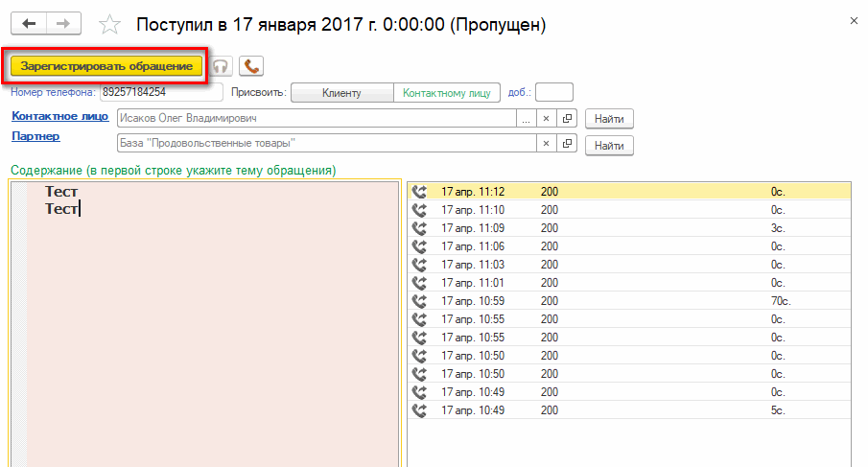The width and height of the screenshot is (868, 467).
Task: Clear the Партнер field value
Action: click(546, 144)
